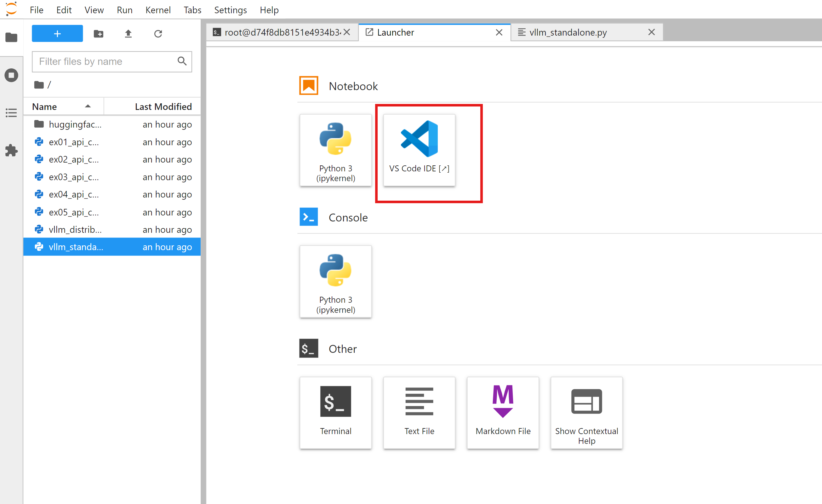822x504 pixels.
Task: Click the ex03_api_c... row's 'an hour ago'
Action: [x=167, y=177]
